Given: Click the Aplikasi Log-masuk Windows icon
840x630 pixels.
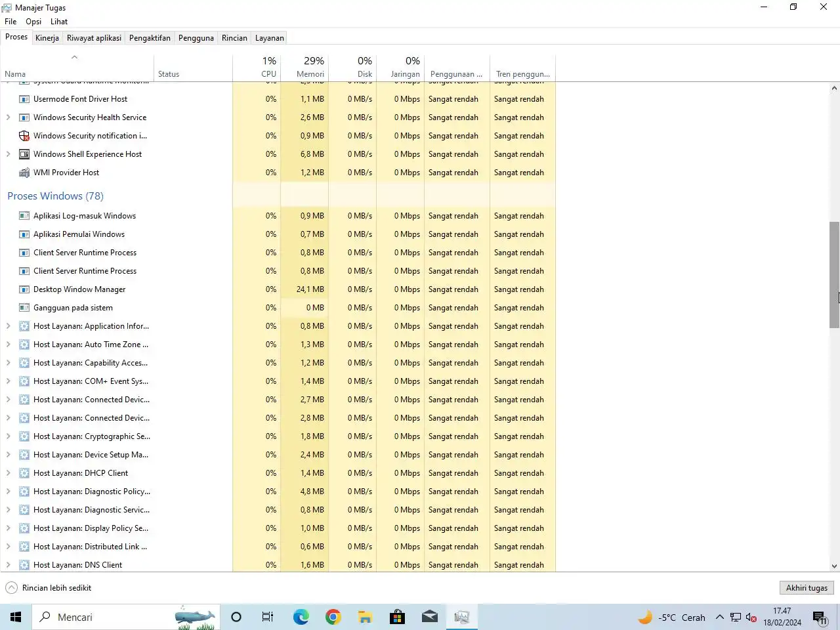Looking at the screenshot, I should [x=24, y=216].
